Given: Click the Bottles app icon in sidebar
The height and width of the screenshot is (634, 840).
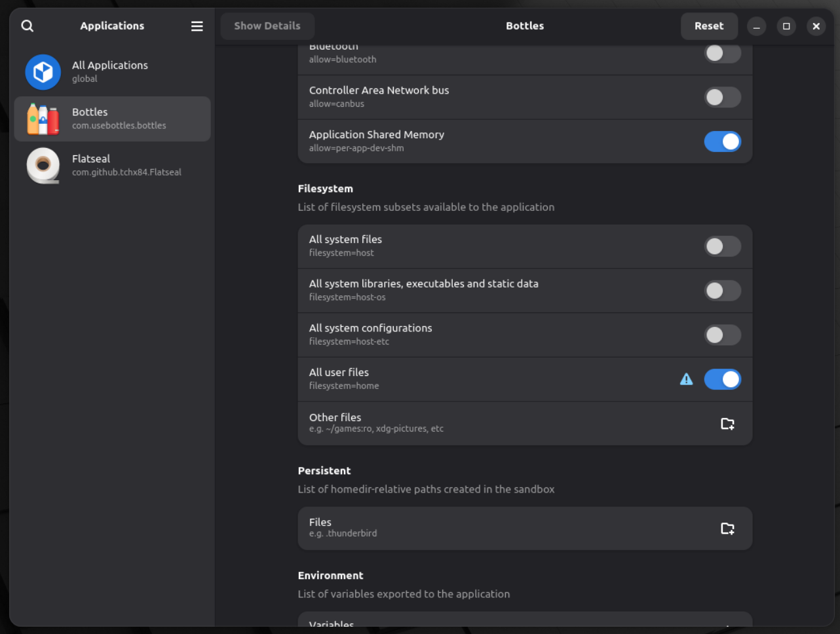Looking at the screenshot, I should pos(43,119).
